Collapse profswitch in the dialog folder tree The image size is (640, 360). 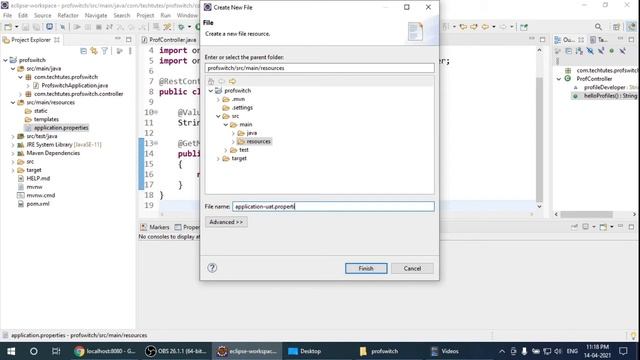(211, 91)
